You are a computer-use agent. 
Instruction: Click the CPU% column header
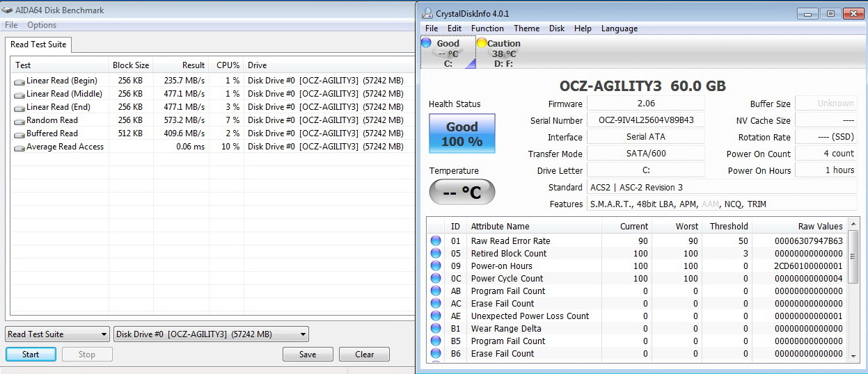coord(227,65)
